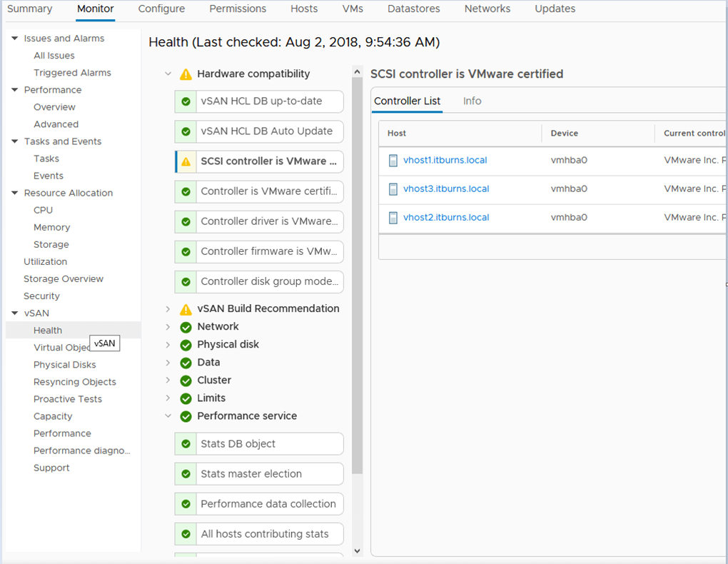Click the green check on All hosts contributing stats
Viewport: 728px width, 564px height.
pos(185,533)
